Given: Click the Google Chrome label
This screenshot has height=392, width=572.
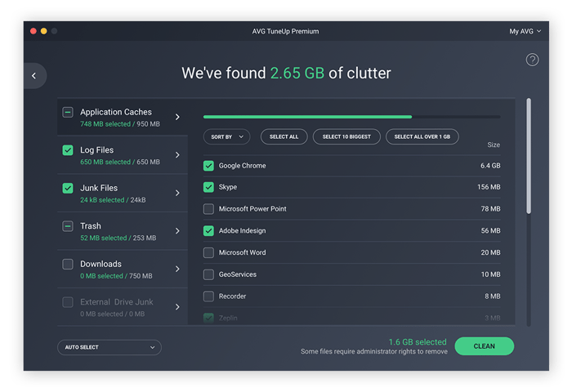Looking at the screenshot, I should [x=242, y=166].
